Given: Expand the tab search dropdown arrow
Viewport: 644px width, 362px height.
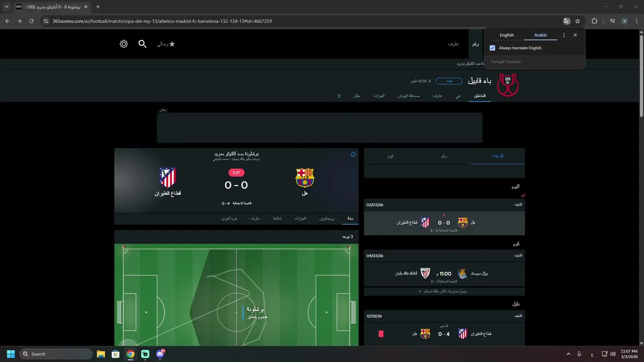Looking at the screenshot, I should click(x=7, y=7).
